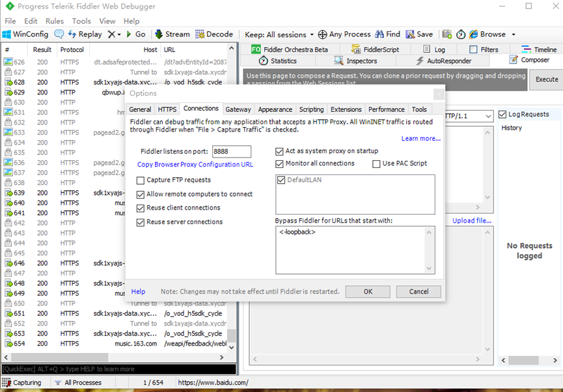
Task: Click OK in the Options dialog
Action: click(368, 291)
